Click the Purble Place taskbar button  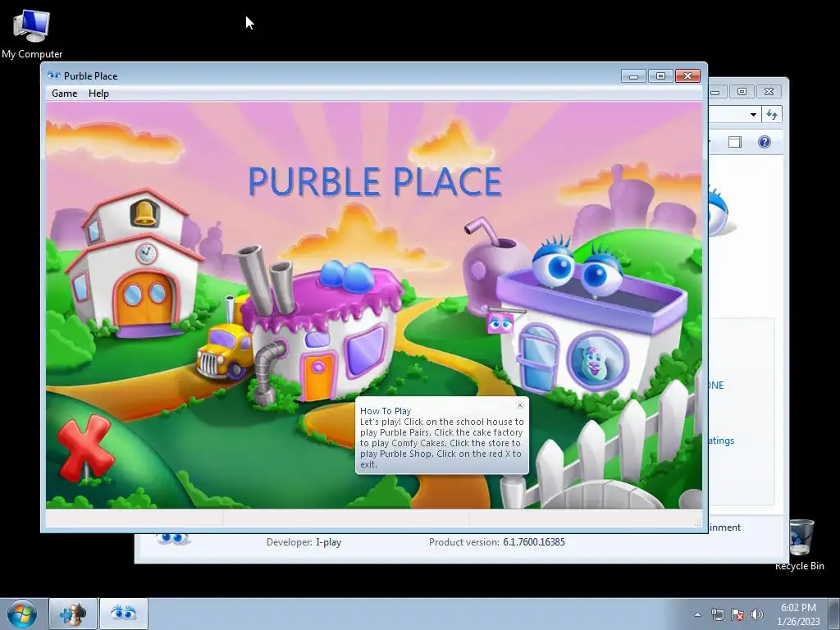click(x=124, y=614)
